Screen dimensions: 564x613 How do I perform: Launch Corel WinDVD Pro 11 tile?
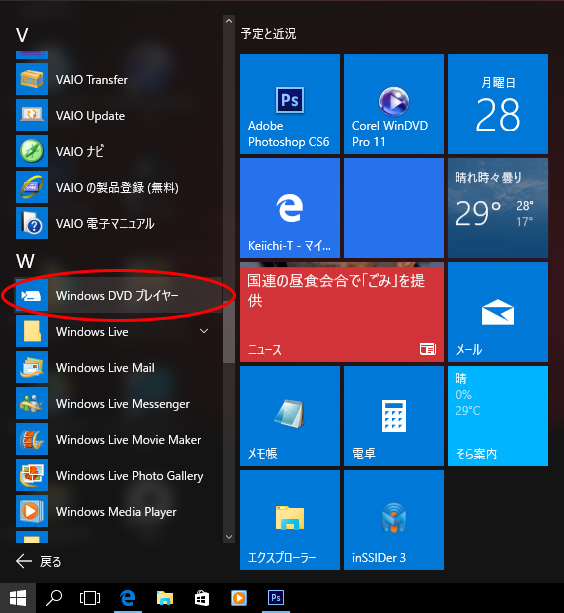[x=394, y=104]
